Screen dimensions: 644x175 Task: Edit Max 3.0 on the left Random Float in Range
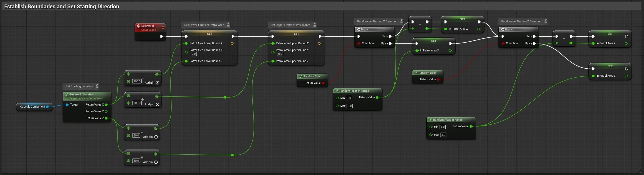coord(350,106)
